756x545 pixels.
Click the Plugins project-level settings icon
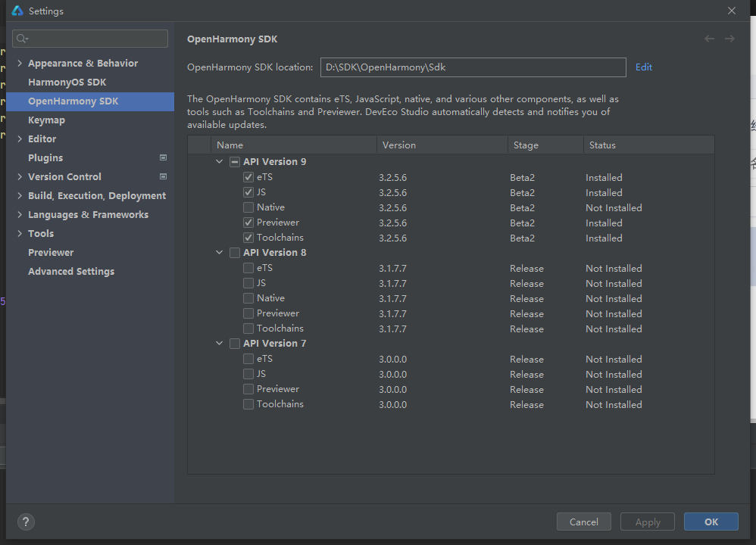click(164, 157)
